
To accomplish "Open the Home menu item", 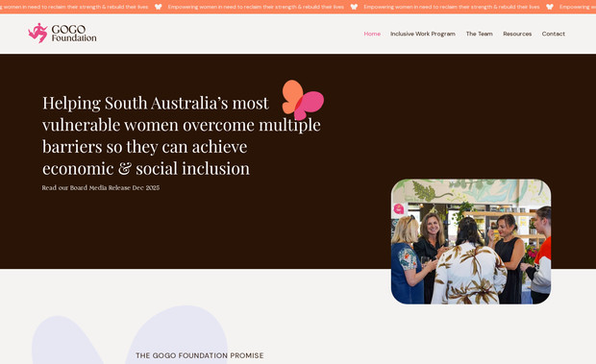I will pos(372,34).
